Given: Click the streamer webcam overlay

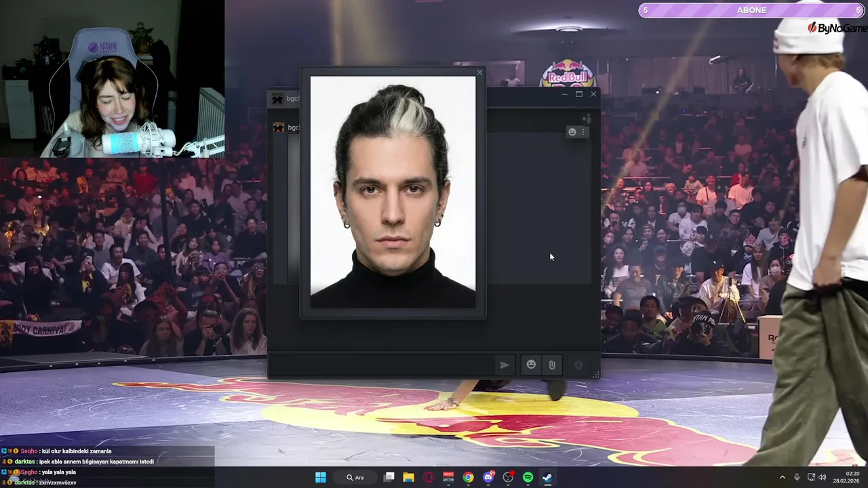Looking at the screenshot, I should 112,79.
